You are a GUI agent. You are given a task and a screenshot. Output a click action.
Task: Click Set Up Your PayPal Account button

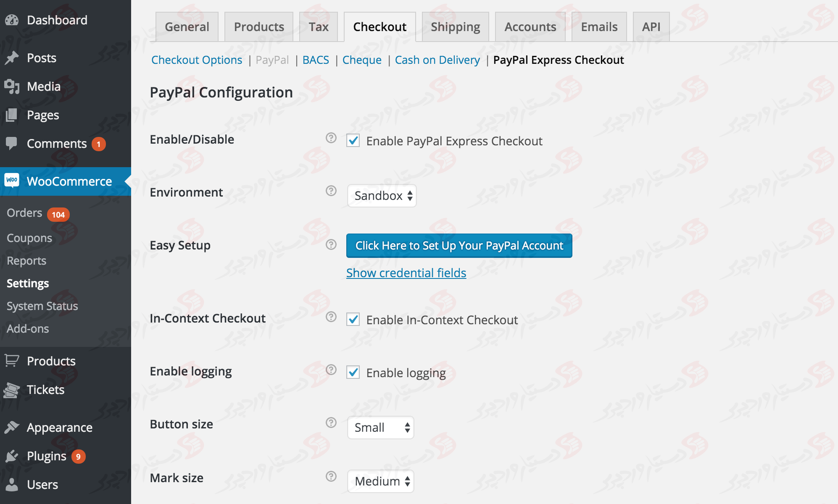point(458,245)
